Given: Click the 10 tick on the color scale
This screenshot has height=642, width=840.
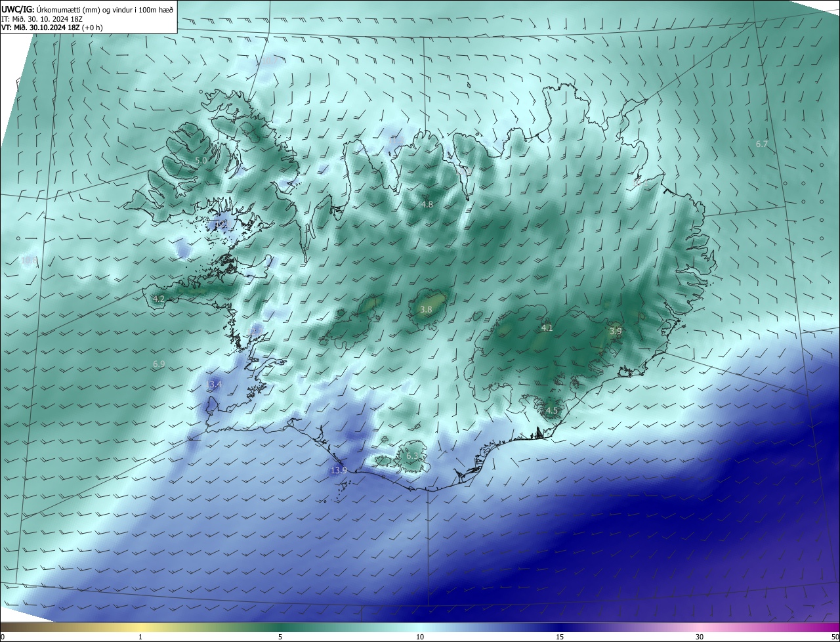Looking at the screenshot, I should tap(420, 637).
